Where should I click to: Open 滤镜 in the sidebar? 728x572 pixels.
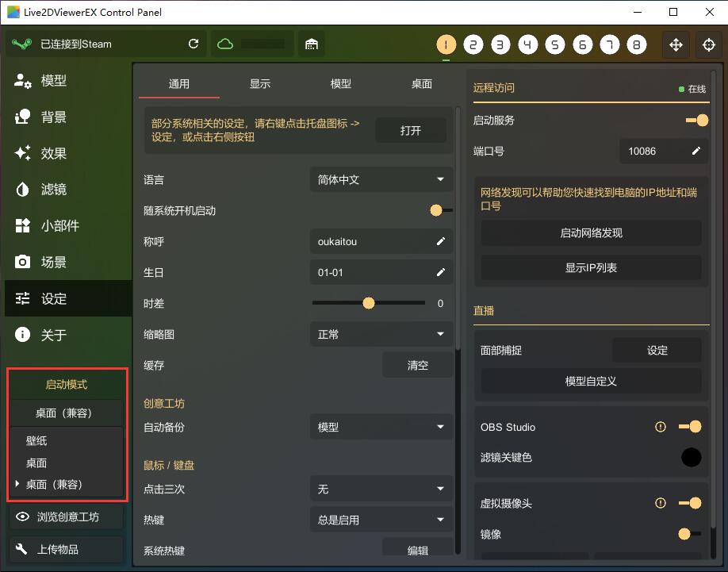(x=68, y=189)
